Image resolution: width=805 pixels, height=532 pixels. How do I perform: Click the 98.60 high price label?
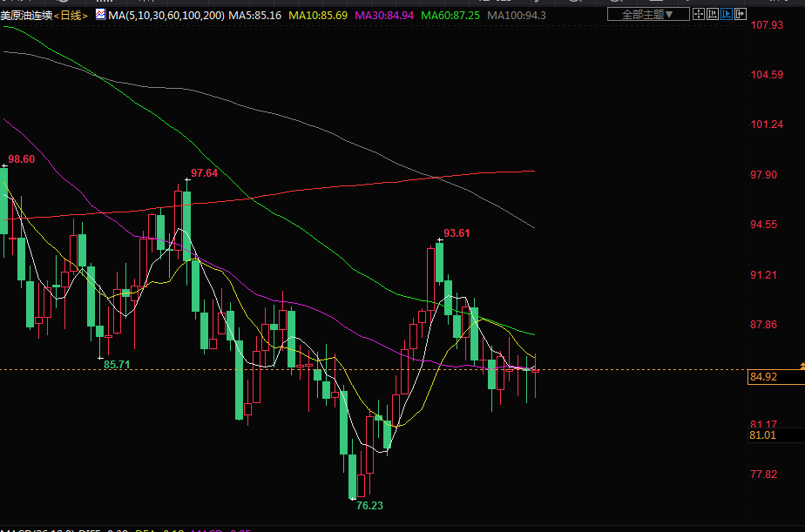pyautogui.click(x=22, y=159)
